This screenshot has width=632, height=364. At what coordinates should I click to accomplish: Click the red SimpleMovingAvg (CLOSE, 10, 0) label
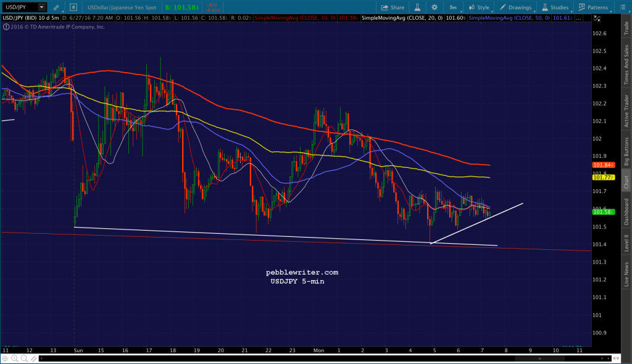point(294,18)
